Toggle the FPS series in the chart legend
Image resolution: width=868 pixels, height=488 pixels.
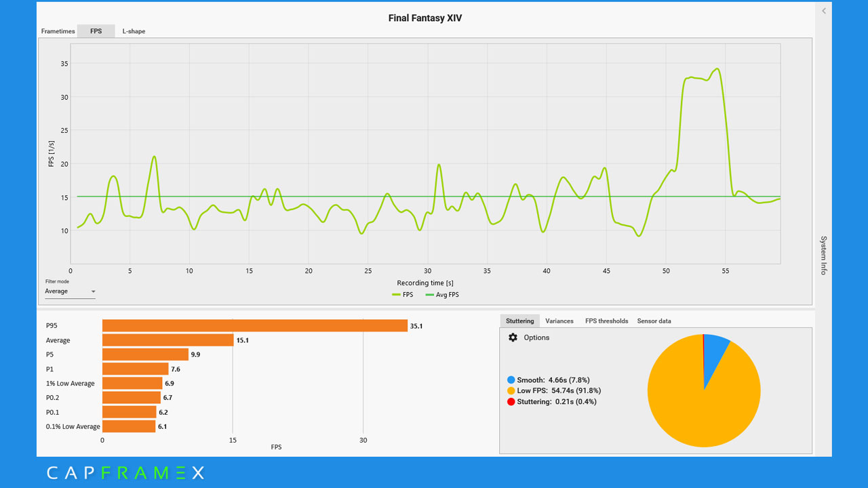point(402,295)
